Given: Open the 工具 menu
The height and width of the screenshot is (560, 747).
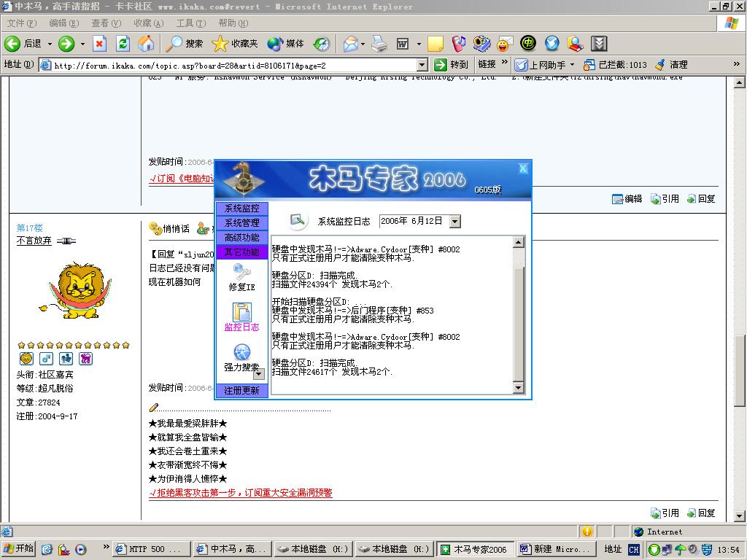Looking at the screenshot, I should pyautogui.click(x=191, y=23).
